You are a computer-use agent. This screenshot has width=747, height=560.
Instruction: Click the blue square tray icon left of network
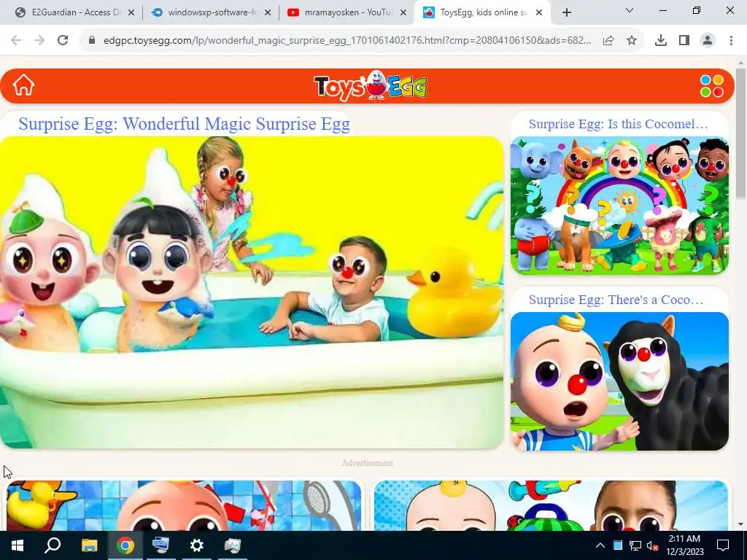(617, 545)
